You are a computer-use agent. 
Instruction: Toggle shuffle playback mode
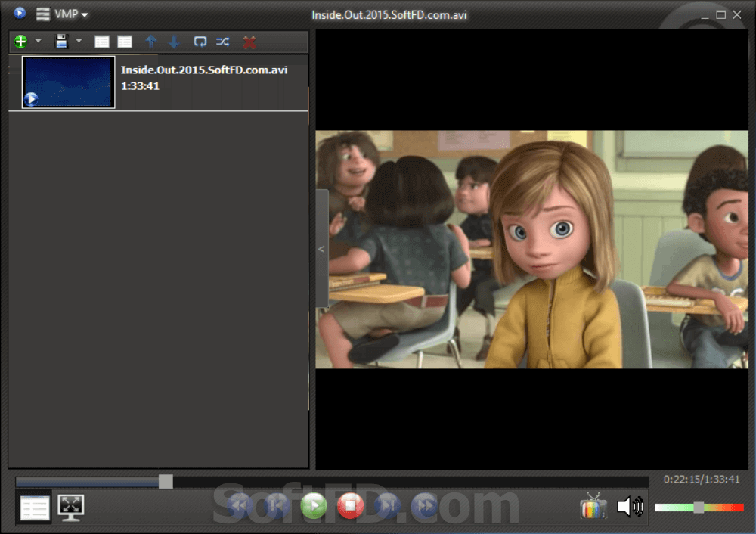pos(223,42)
